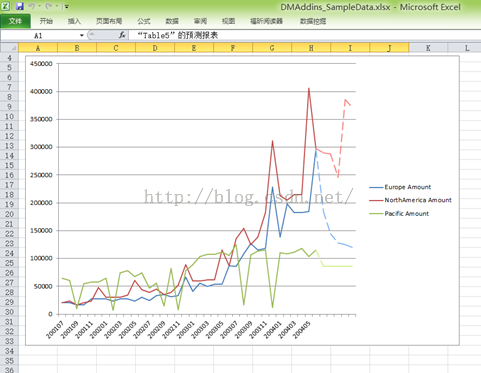Open the Undo history dropdown arrow
The image size is (481, 373).
click(x=39, y=6)
